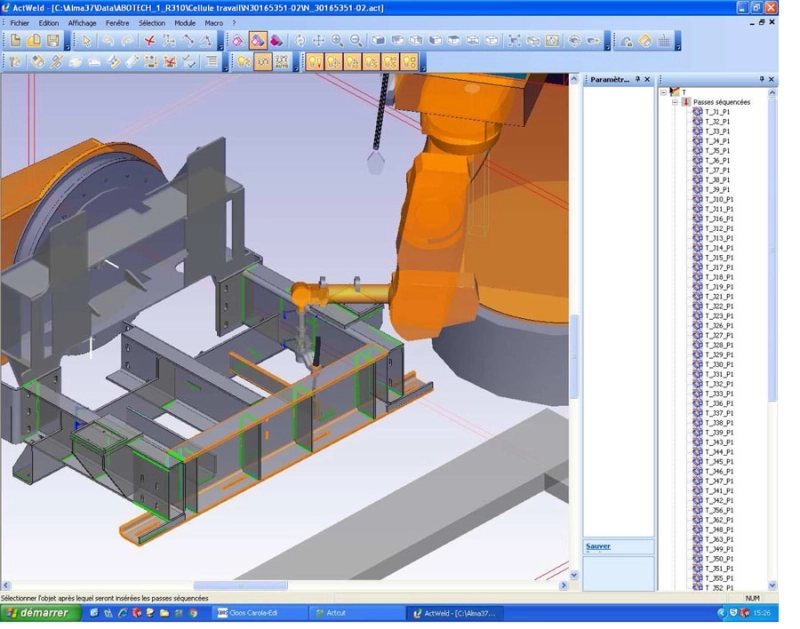Click the Sauver link
800x629 pixels.
pyautogui.click(x=598, y=546)
